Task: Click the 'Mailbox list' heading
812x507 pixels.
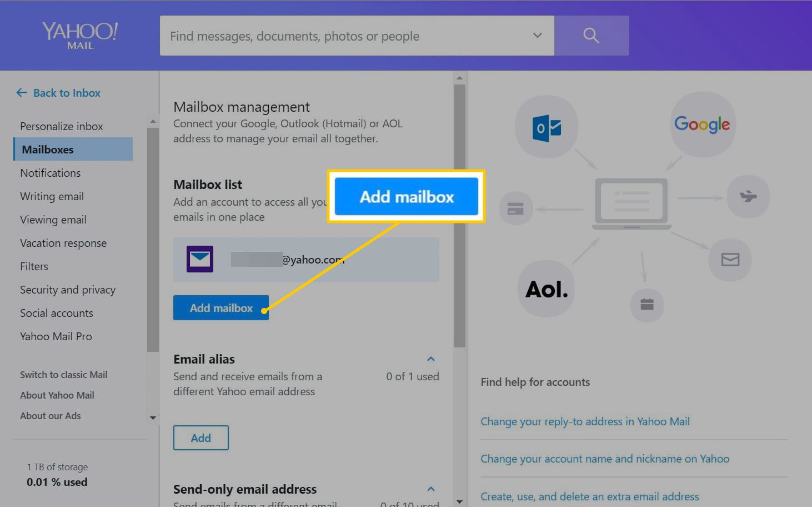Action: (x=208, y=185)
